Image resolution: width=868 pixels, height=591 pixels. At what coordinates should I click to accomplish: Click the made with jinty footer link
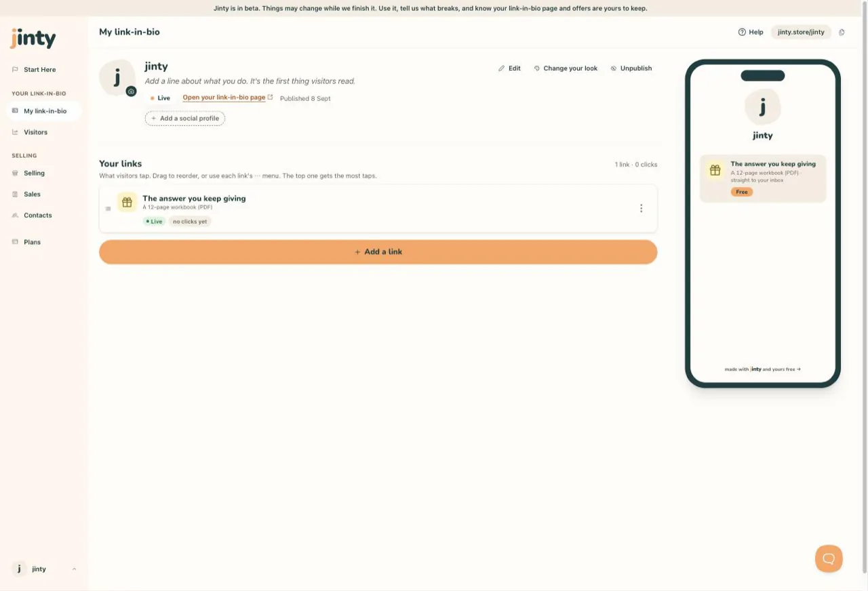tap(763, 369)
